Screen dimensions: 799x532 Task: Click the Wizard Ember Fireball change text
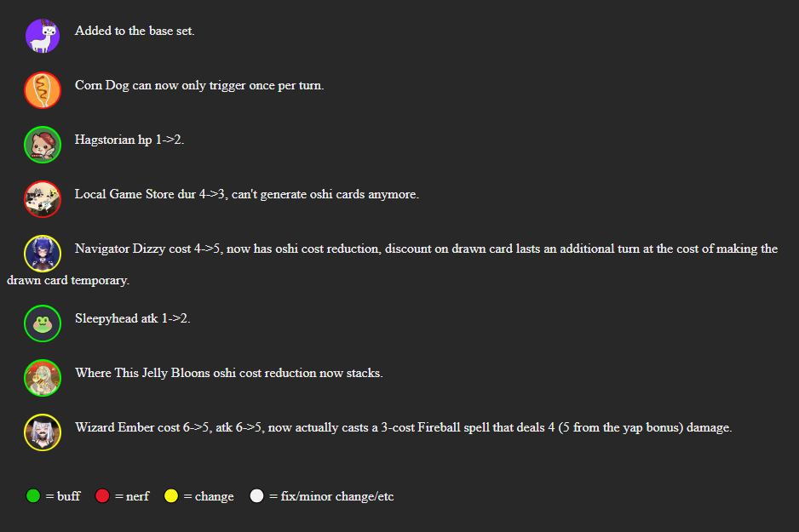[403, 427]
